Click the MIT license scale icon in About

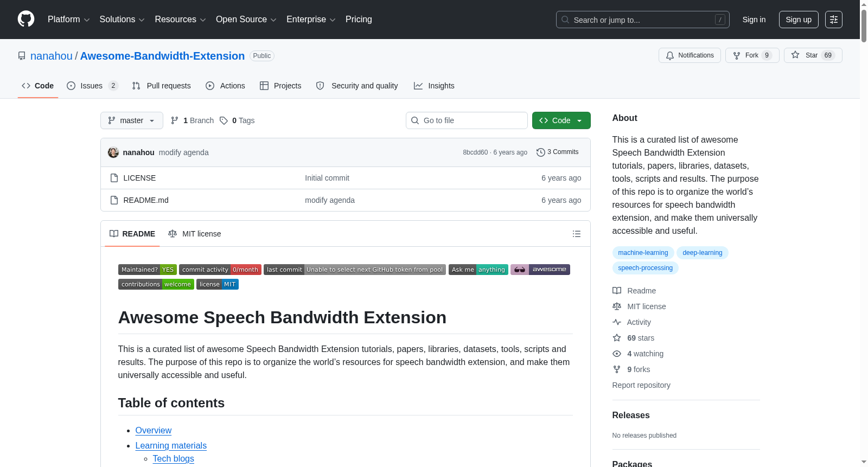tap(617, 306)
